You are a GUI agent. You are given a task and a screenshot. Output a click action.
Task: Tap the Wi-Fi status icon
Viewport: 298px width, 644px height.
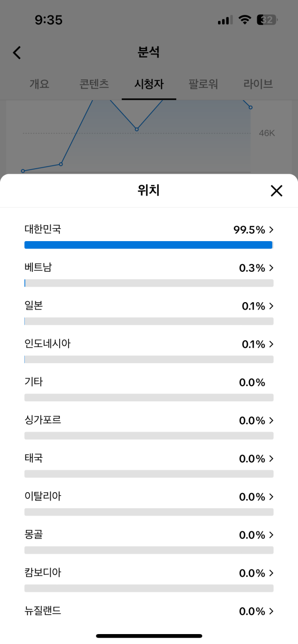[x=244, y=20]
